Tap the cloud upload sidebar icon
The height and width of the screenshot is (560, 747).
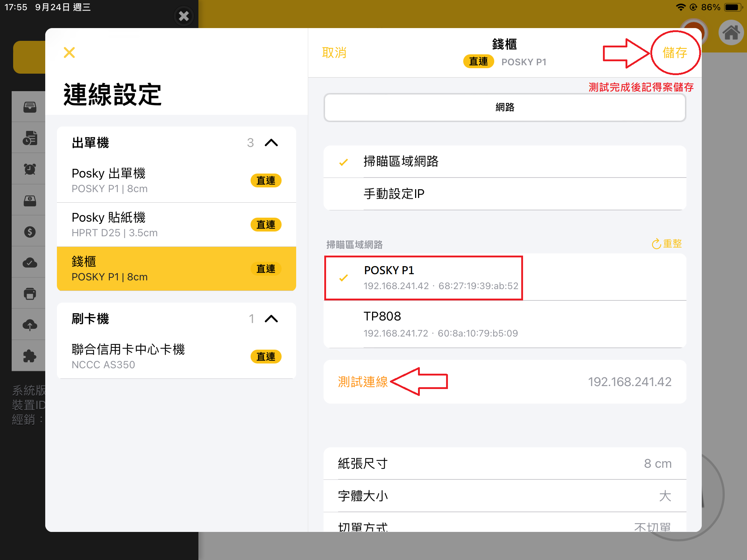click(30, 325)
